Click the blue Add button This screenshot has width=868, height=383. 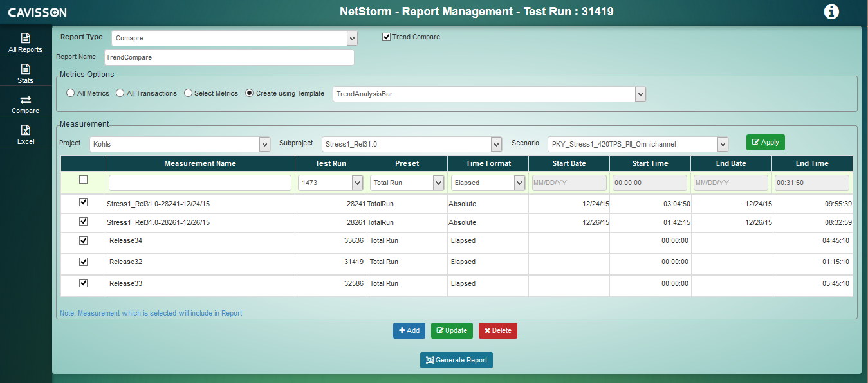409,330
